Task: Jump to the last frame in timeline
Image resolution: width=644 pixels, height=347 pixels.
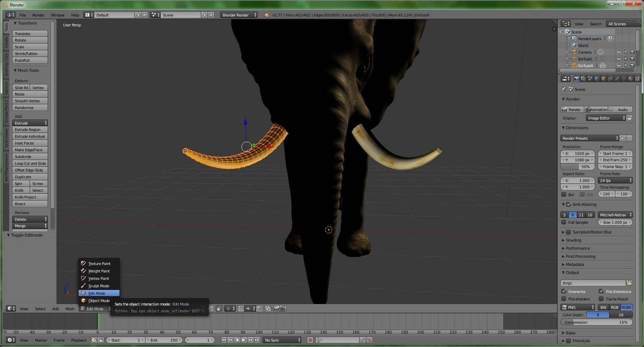Action: coord(257,340)
